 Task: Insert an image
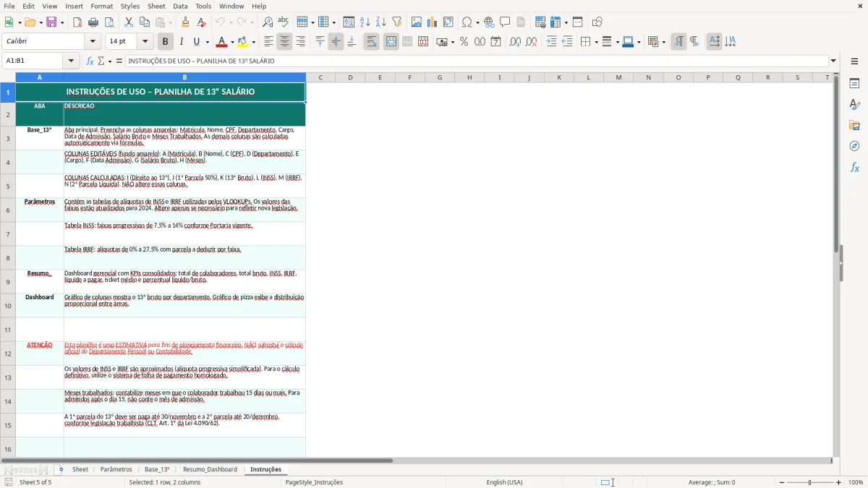[x=417, y=22]
